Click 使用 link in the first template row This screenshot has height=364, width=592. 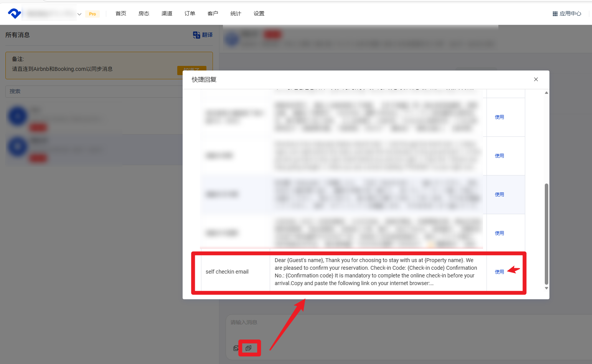pyautogui.click(x=499, y=117)
